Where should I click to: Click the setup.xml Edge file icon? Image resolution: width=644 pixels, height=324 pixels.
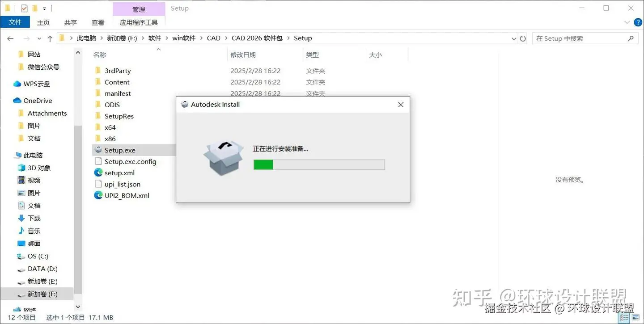(98, 173)
